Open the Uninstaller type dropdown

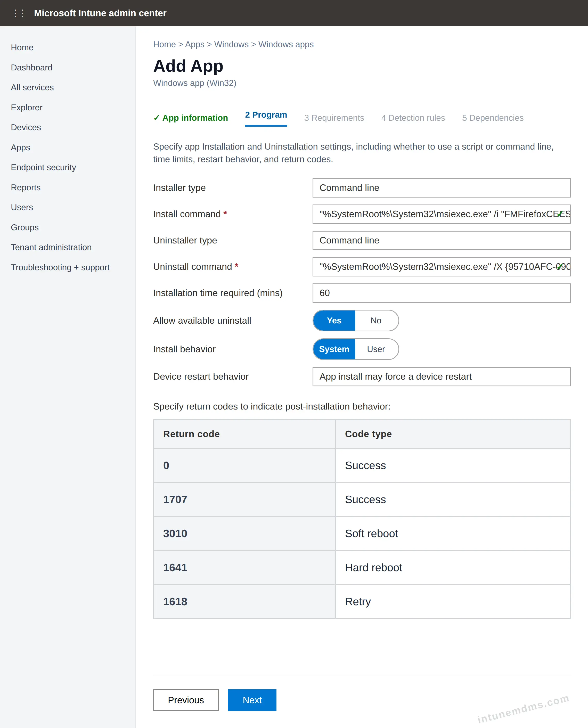tap(441, 240)
